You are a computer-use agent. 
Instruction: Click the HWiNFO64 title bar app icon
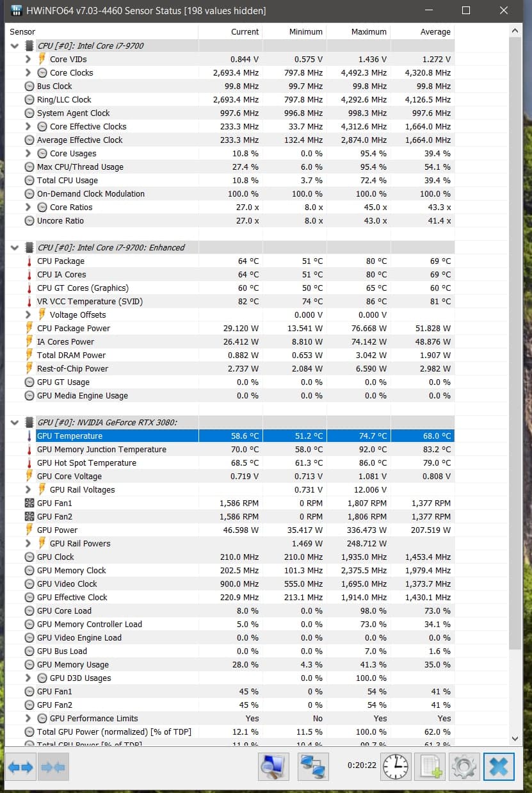[x=17, y=10]
